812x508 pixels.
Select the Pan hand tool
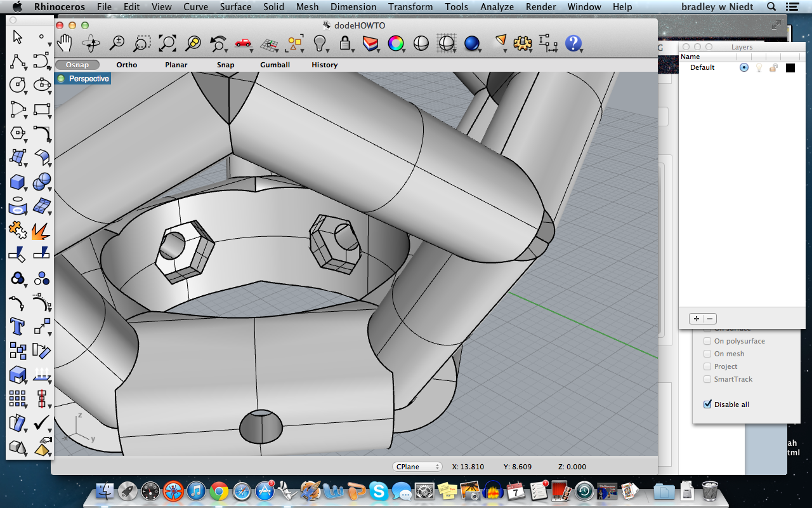[x=65, y=43]
